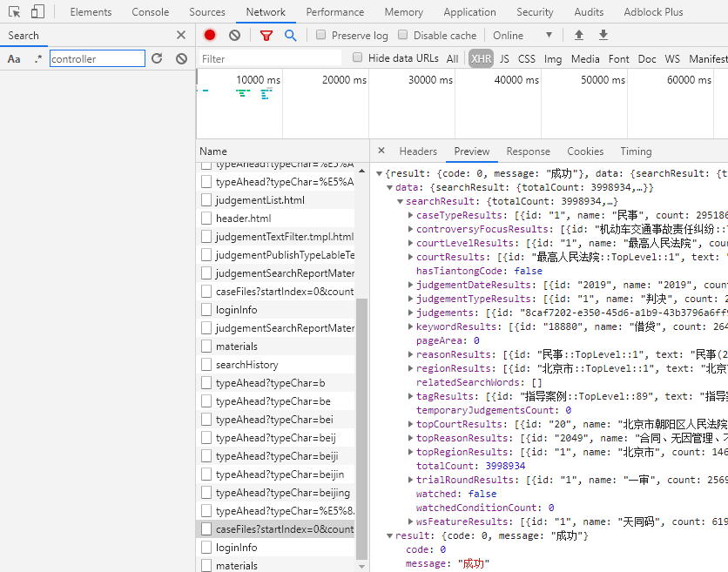Click the export HAR download icon
This screenshot has height=572, width=728.
pyautogui.click(x=603, y=35)
